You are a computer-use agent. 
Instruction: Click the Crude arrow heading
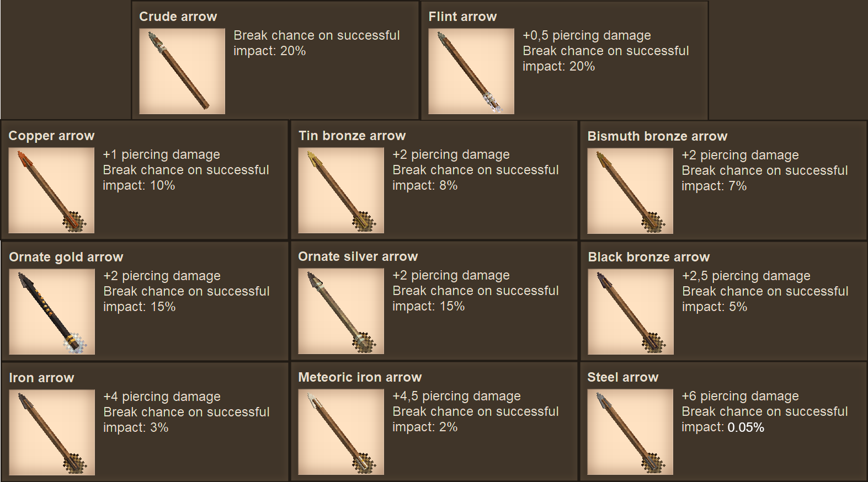178,17
